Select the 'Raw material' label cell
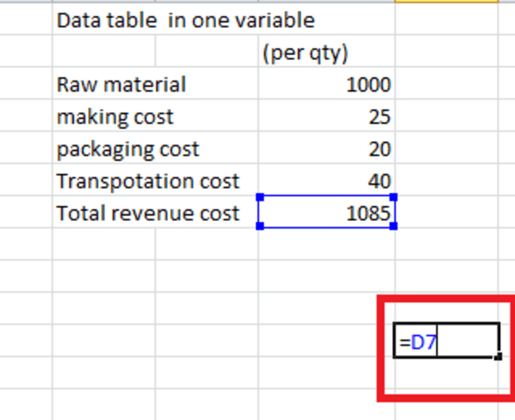This screenshot has width=515, height=420. pyautogui.click(x=156, y=83)
